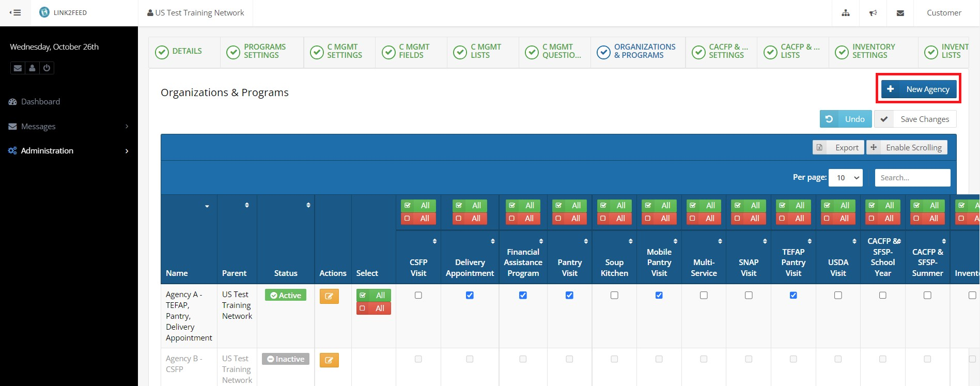This screenshot has width=980, height=386.
Task: Check the CSFP Visit box for Agency A
Action: point(418,295)
